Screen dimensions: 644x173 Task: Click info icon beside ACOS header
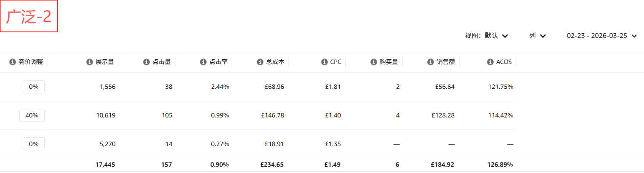pos(490,62)
